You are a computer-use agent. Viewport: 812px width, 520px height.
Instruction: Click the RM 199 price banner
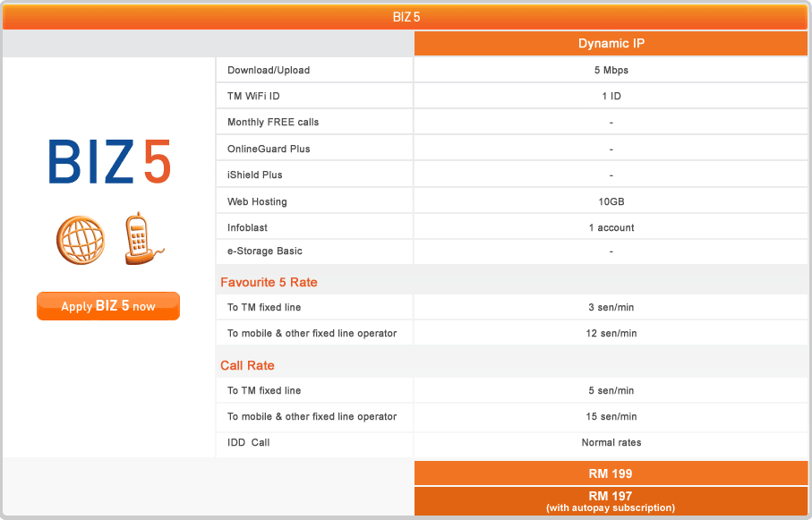pos(611,473)
